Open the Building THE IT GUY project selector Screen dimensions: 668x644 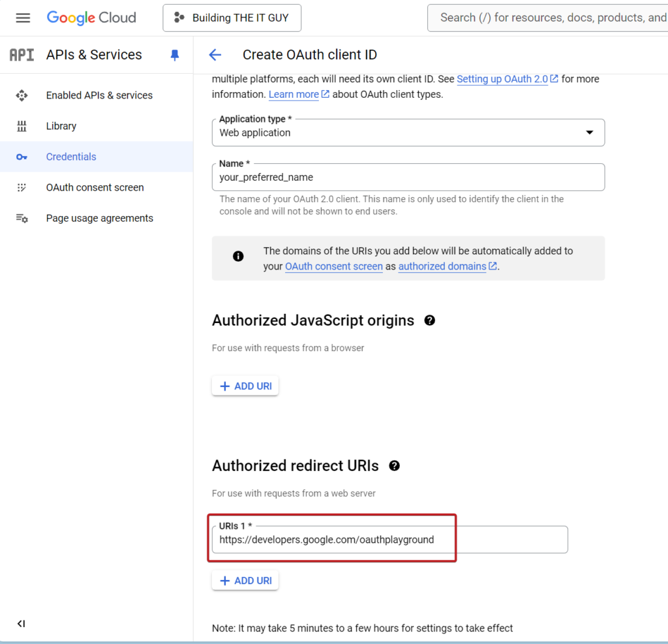[x=232, y=18]
